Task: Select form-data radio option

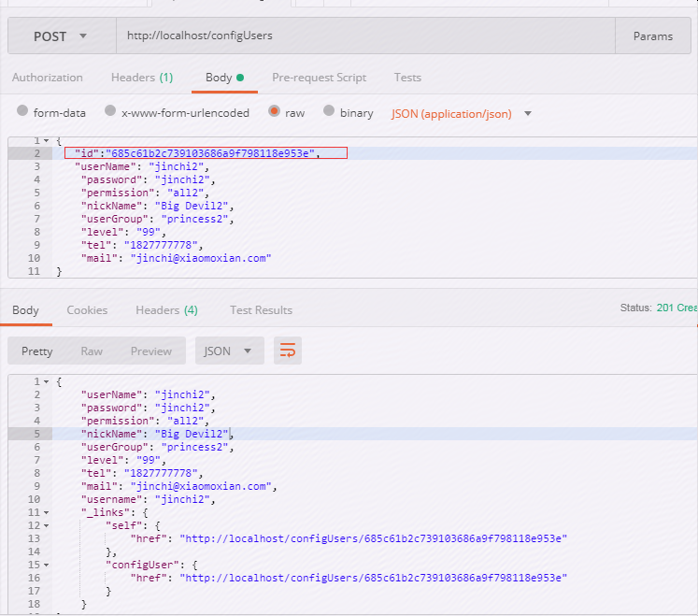Action: (x=22, y=110)
